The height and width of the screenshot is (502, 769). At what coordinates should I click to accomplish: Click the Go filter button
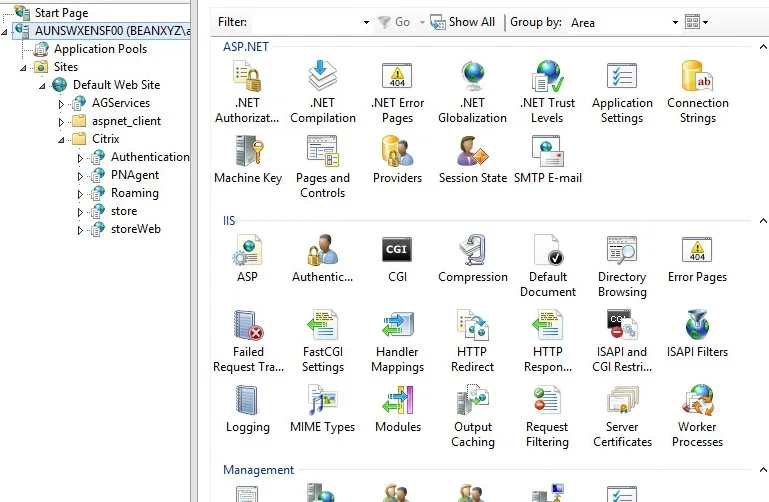point(394,22)
